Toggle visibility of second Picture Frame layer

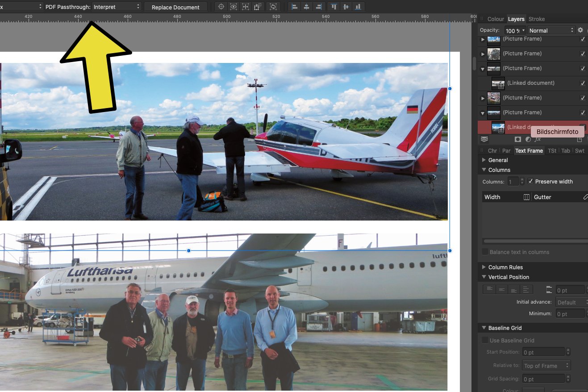click(x=583, y=54)
